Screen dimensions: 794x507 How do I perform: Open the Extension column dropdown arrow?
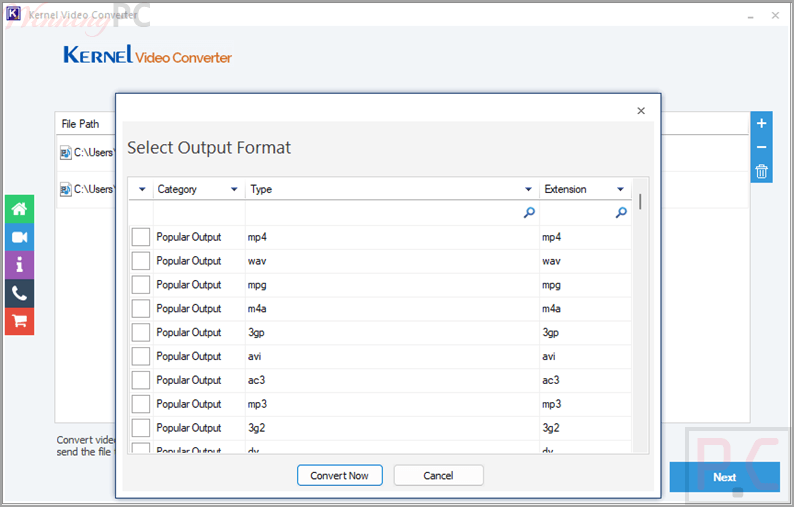[620, 189]
